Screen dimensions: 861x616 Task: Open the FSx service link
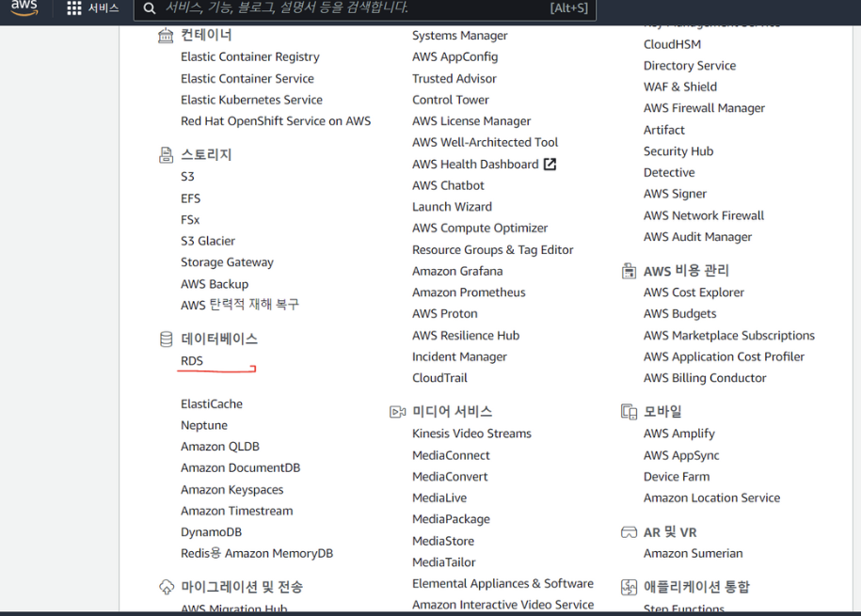190,220
